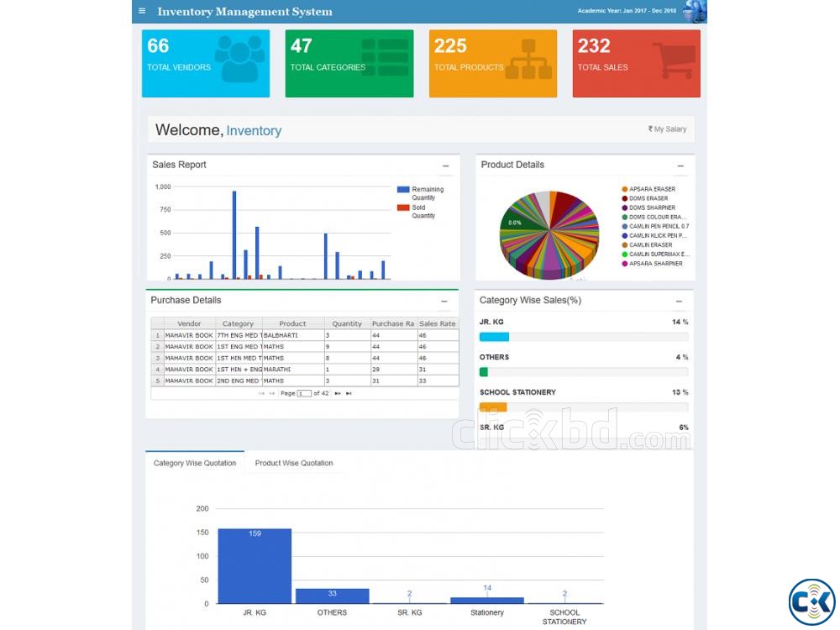Open the My Salary link
840x630 pixels.
[x=667, y=129]
